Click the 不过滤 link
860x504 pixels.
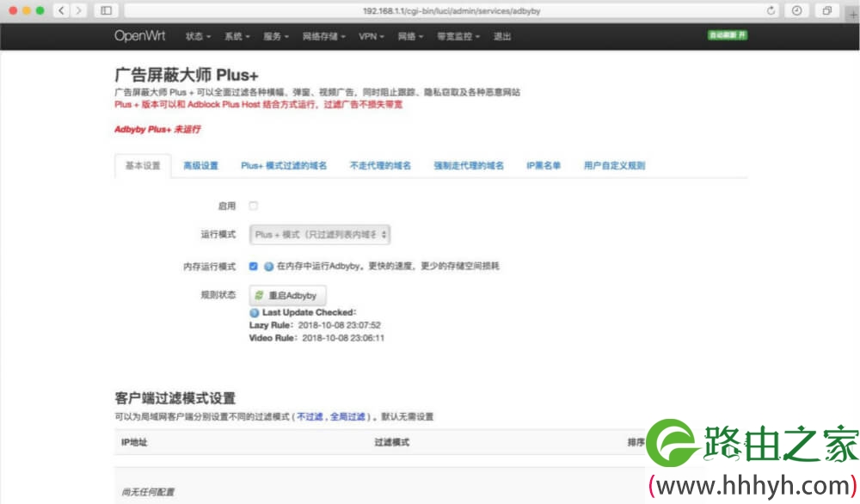coord(310,417)
